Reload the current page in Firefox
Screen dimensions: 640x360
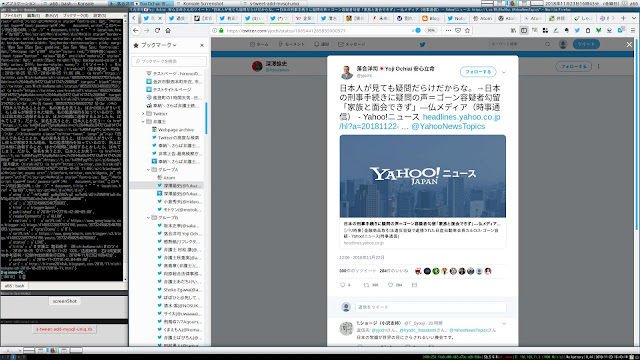pyautogui.click(x=157, y=31)
